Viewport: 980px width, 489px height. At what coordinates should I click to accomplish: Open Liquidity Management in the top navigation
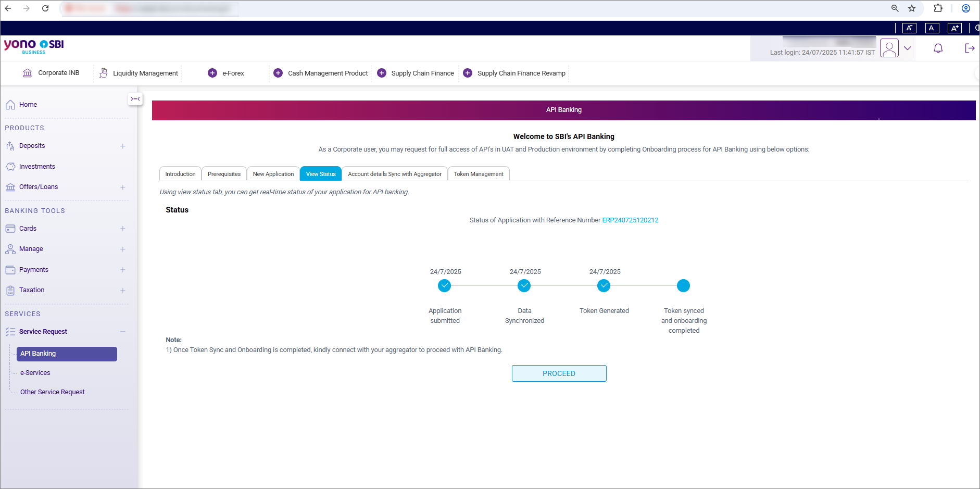click(139, 73)
